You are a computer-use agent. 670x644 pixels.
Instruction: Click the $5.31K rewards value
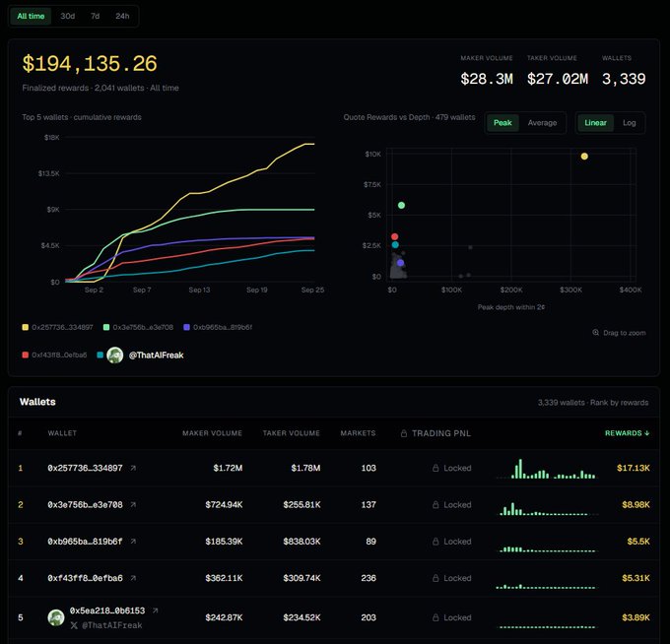[x=636, y=578]
